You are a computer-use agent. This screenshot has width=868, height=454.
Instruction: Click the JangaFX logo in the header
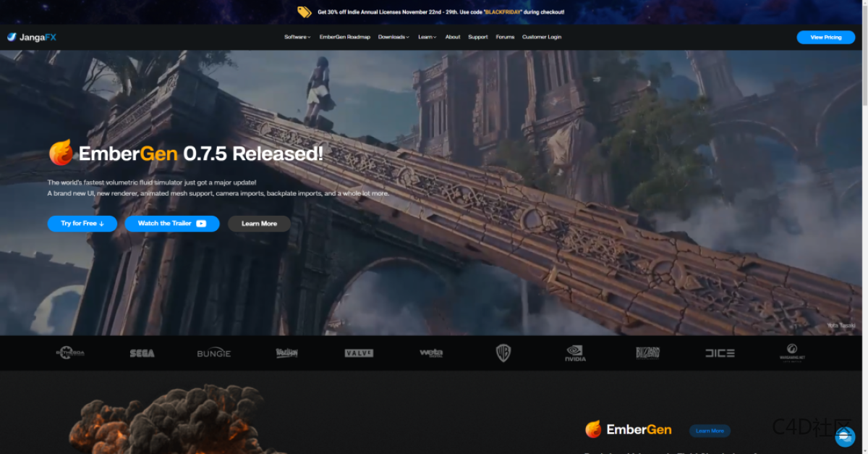coord(32,37)
